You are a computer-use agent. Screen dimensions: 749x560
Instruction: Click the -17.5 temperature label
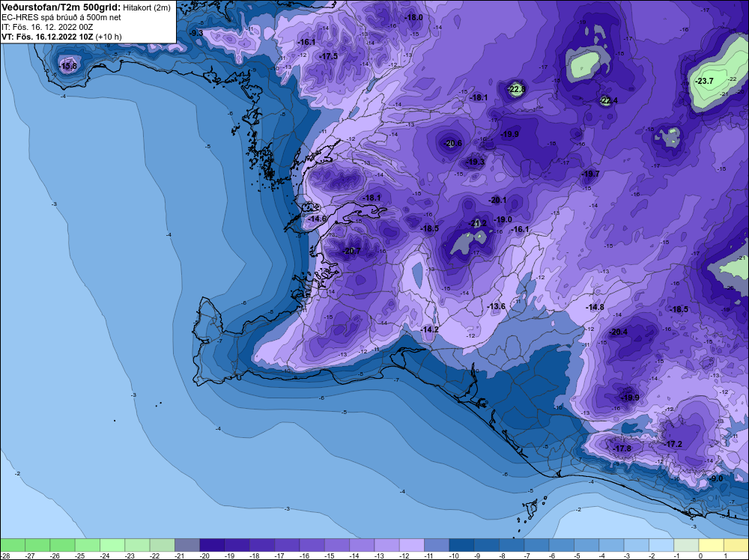(x=328, y=57)
